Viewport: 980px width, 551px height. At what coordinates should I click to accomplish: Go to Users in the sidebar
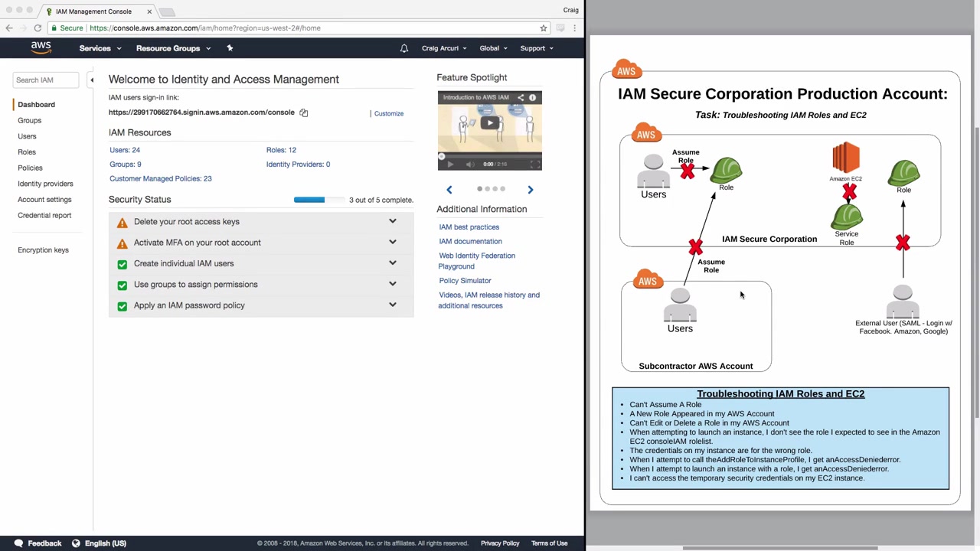27,136
